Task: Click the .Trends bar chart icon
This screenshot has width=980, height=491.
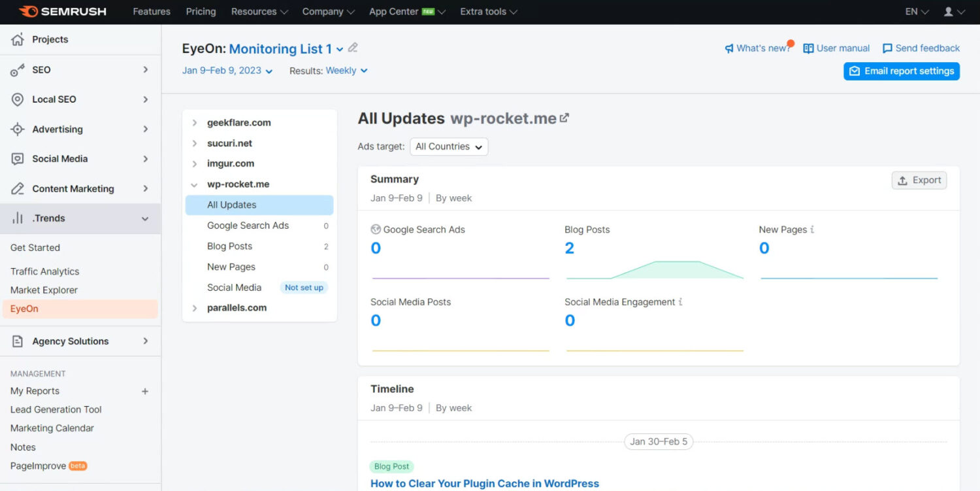Action: click(18, 218)
